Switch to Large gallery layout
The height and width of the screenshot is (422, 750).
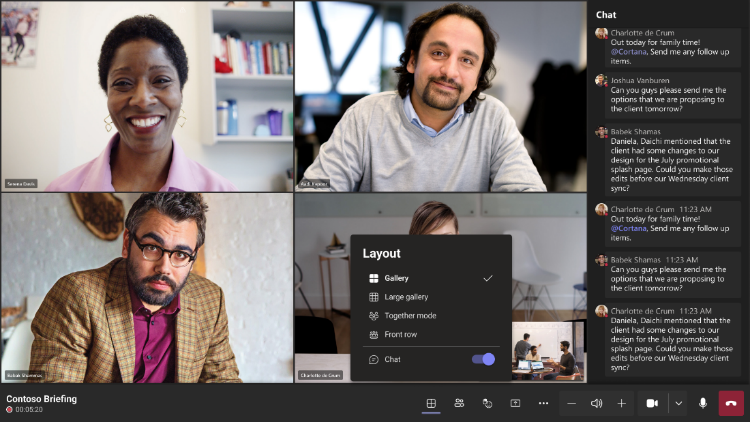tap(431, 297)
